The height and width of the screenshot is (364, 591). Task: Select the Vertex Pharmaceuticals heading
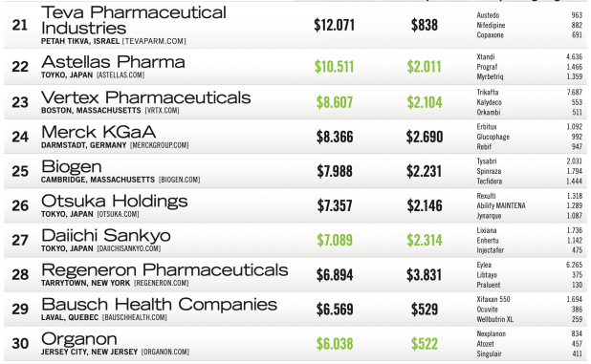pos(146,97)
